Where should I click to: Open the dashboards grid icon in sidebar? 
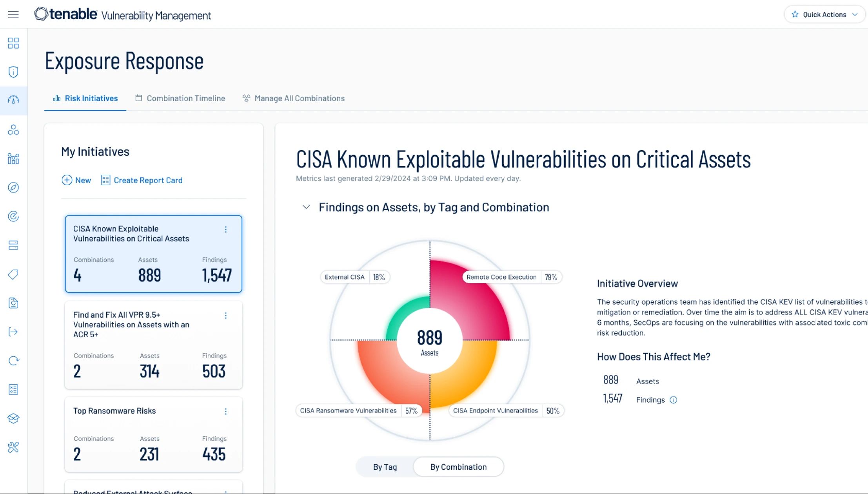[x=13, y=43]
